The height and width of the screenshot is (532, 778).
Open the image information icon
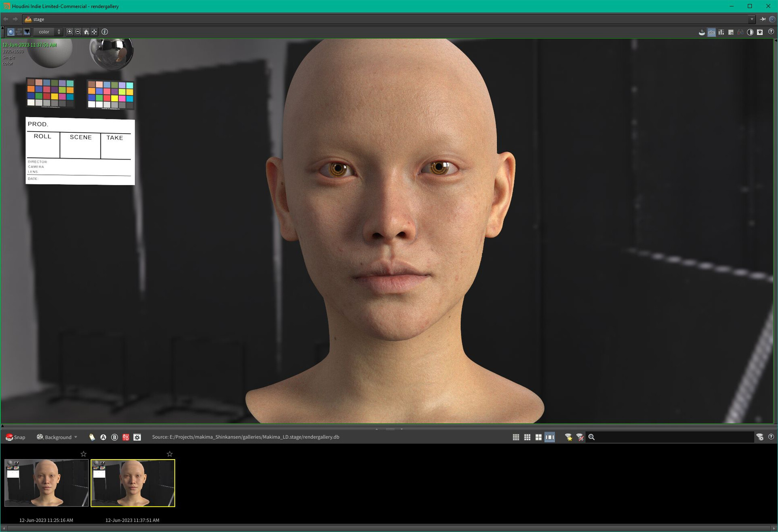pos(105,32)
